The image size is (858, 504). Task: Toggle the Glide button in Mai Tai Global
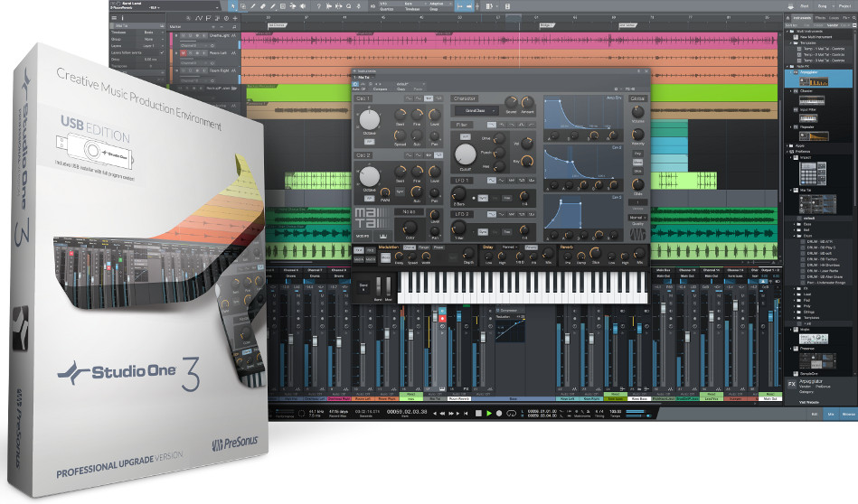tap(637, 171)
